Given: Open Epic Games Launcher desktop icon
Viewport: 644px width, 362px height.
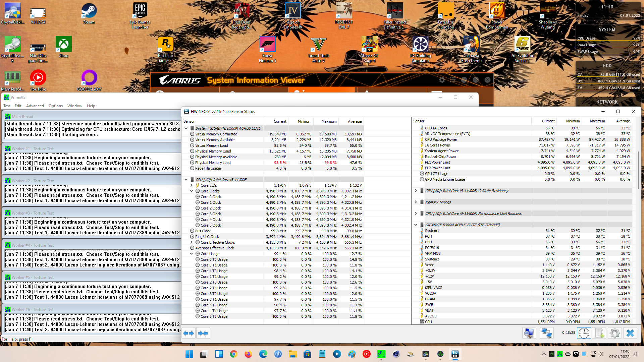Looking at the screenshot, I should pyautogui.click(x=140, y=16).
